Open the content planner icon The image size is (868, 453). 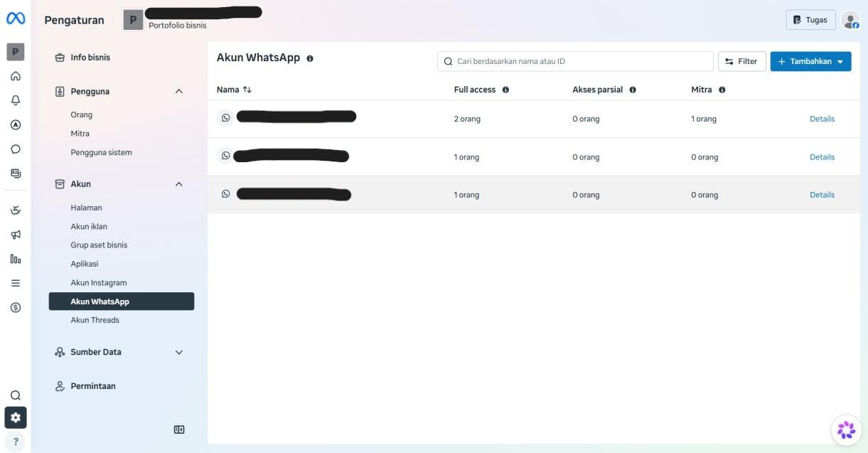(16, 173)
